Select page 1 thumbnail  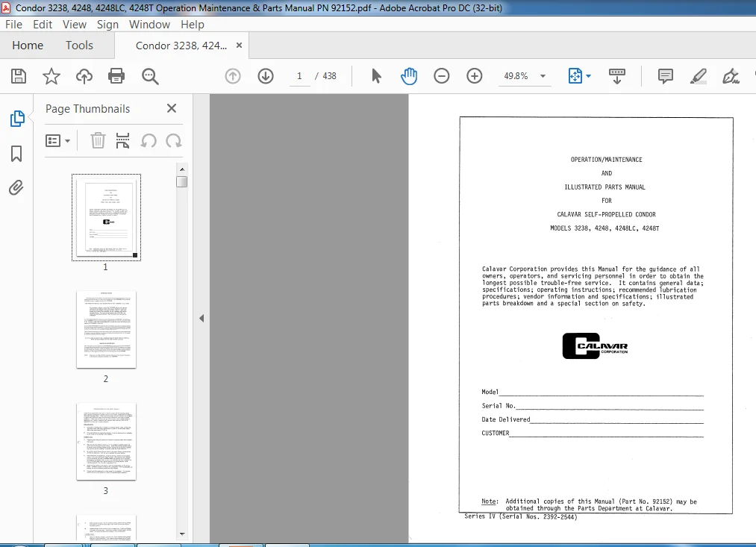(106, 217)
